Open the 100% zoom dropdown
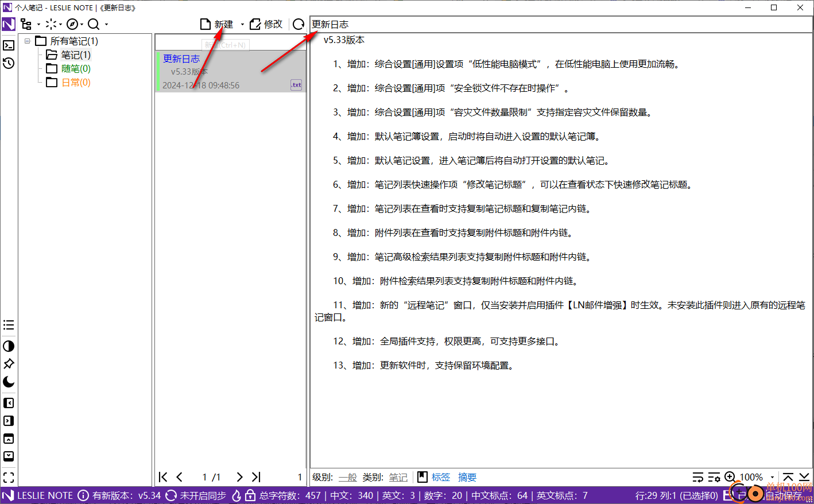The height and width of the screenshot is (504, 814). [x=772, y=478]
